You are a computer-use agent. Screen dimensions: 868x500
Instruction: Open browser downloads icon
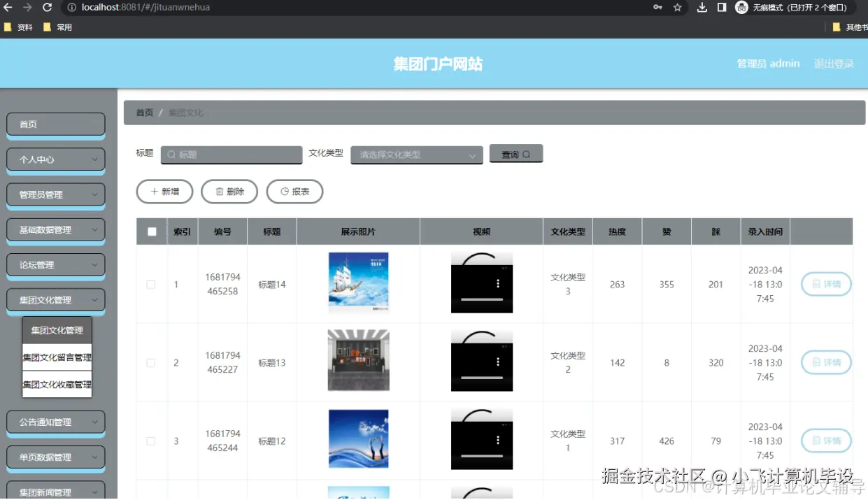click(x=702, y=7)
